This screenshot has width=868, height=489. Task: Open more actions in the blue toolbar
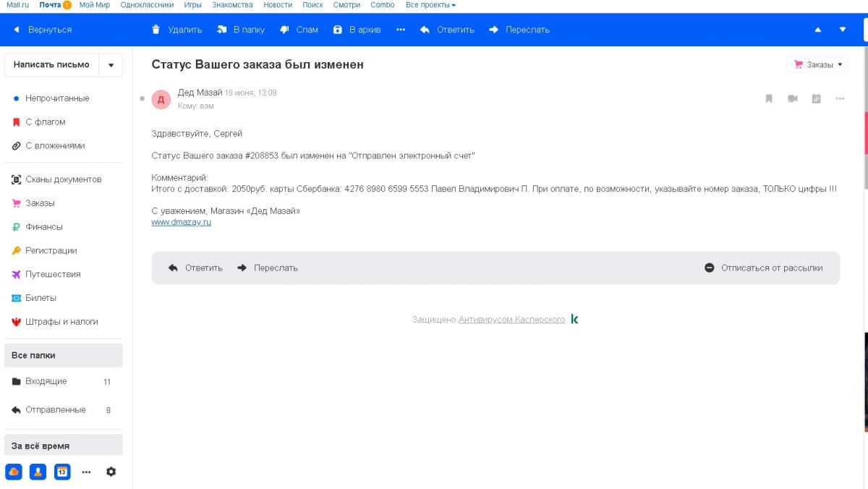pos(401,30)
